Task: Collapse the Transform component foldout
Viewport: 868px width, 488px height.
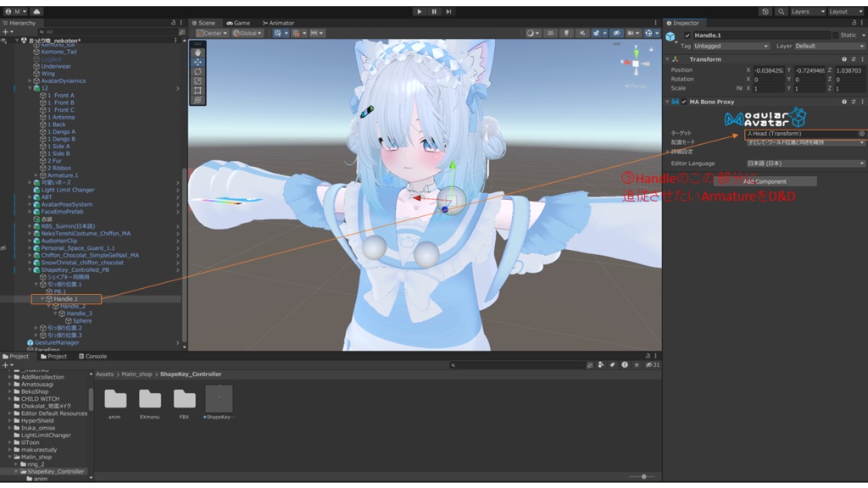Action: coord(668,59)
